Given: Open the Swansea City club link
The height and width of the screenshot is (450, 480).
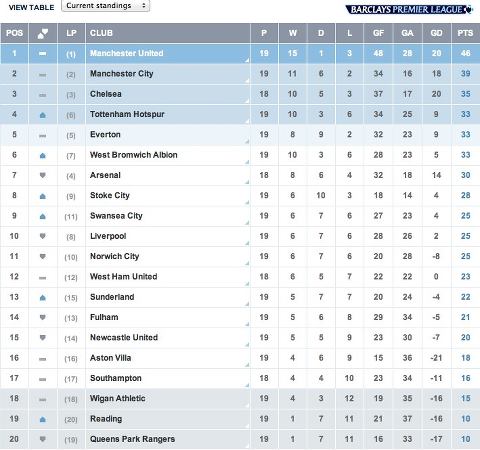Looking at the screenshot, I should point(116,216).
